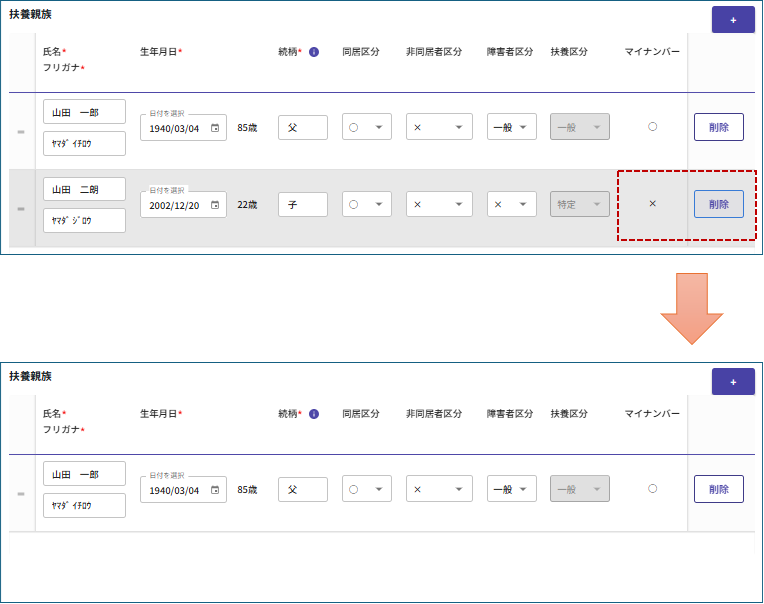Click name field containing 山田 二朗
Screen dimensions: 764x604
click(84, 190)
